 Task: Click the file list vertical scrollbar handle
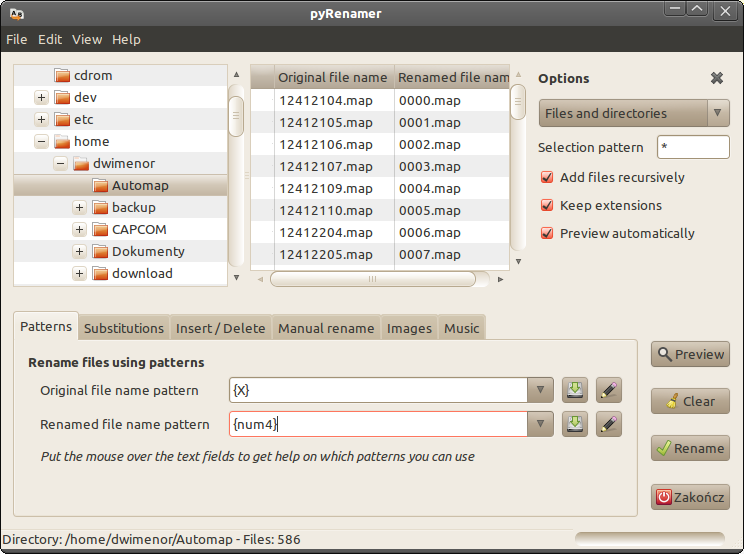point(518,102)
